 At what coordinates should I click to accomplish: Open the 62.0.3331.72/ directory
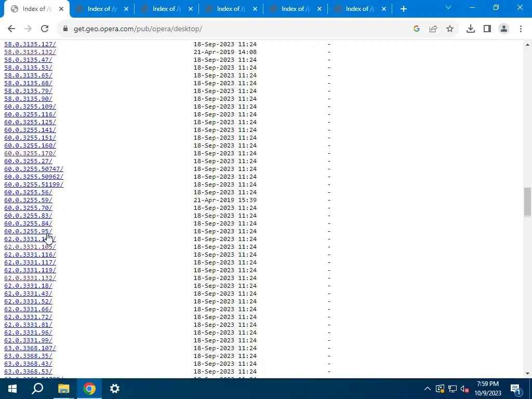coord(28,317)
